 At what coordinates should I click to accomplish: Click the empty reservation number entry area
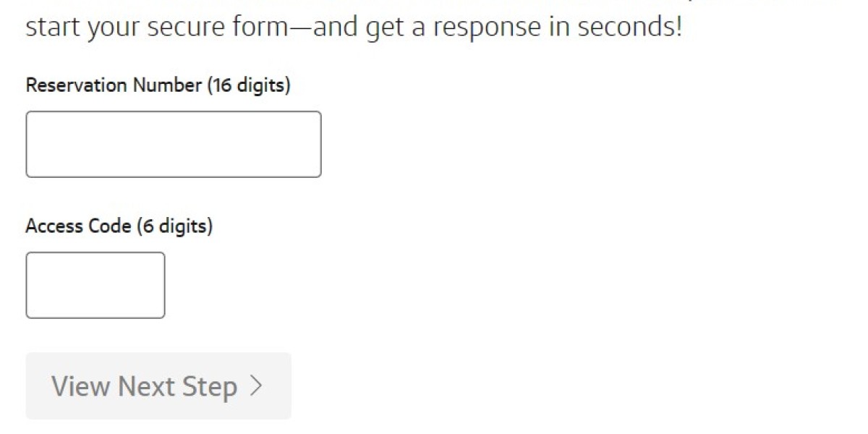click(x=174, y=143)
